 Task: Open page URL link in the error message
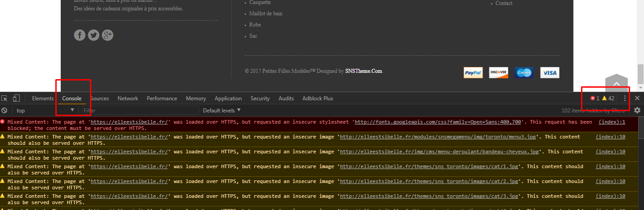coord(129,122)
